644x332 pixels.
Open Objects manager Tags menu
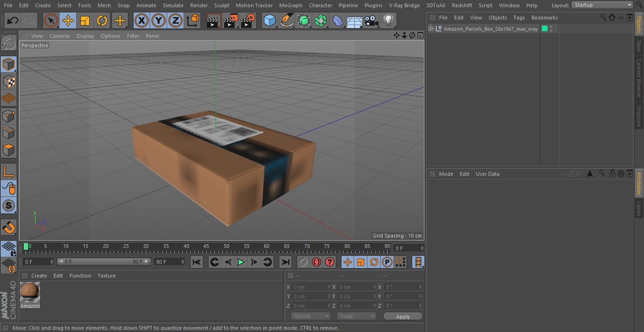click(x=519, y=18)
